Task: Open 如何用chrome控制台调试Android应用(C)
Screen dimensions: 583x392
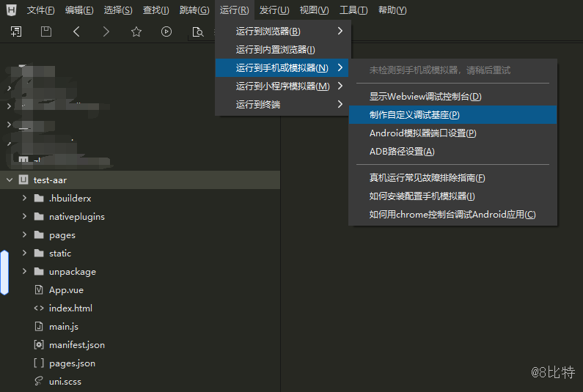Action: point(452,215)
